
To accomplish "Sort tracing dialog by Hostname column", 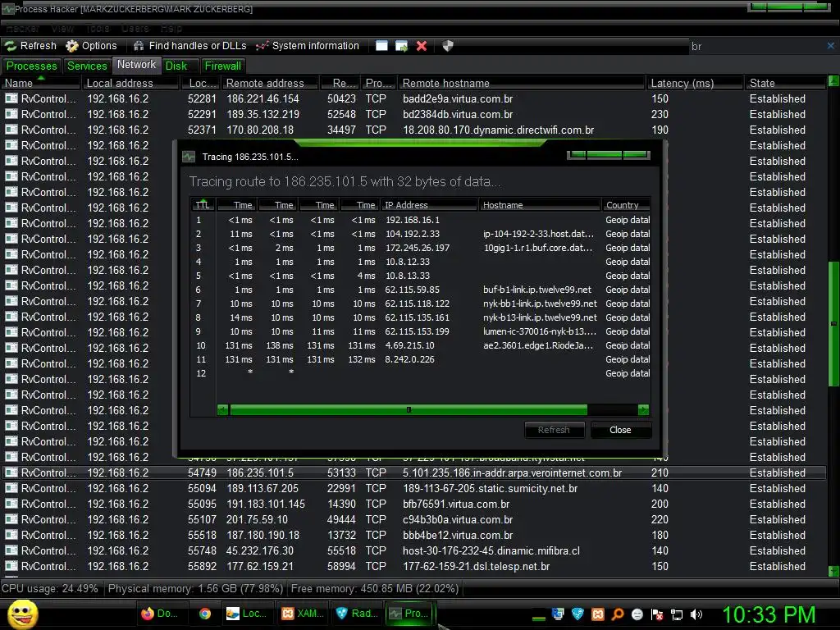I will (x=540, y=205).
